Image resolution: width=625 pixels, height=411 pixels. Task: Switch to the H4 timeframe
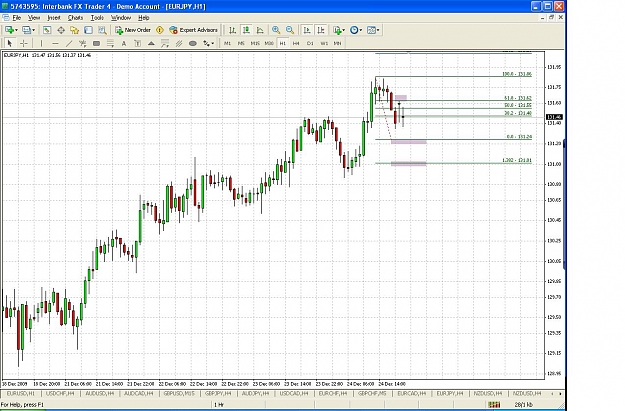point(296,43)
